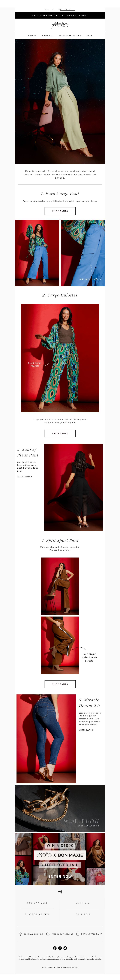
Task: Click the New Arrivals Daily bag icon
Action: pyautogui.click(x=78, y=934)
